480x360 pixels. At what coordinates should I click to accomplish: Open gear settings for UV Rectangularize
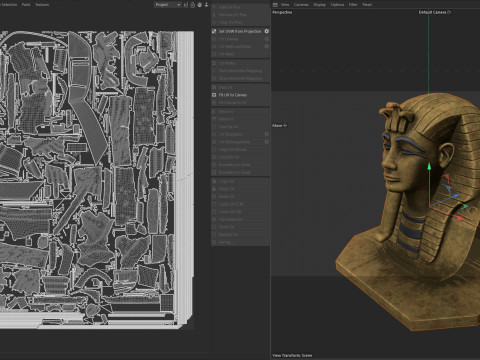point(267,142)
